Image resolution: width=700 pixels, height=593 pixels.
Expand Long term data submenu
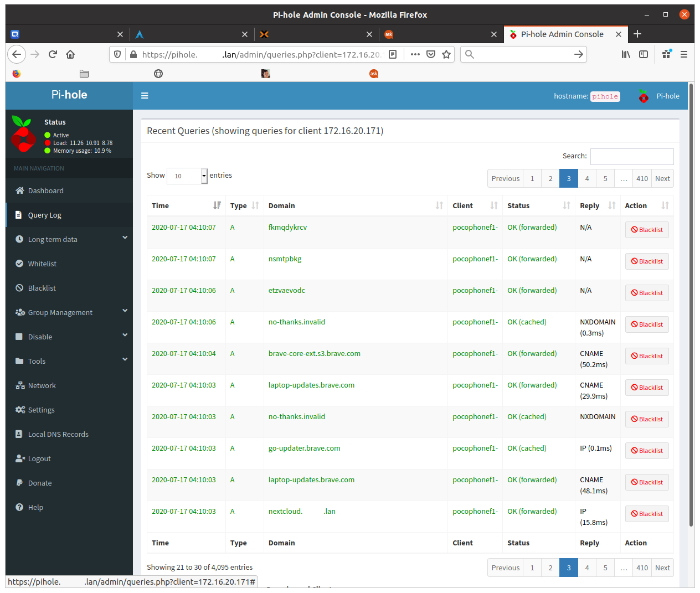tap(69, 239)
